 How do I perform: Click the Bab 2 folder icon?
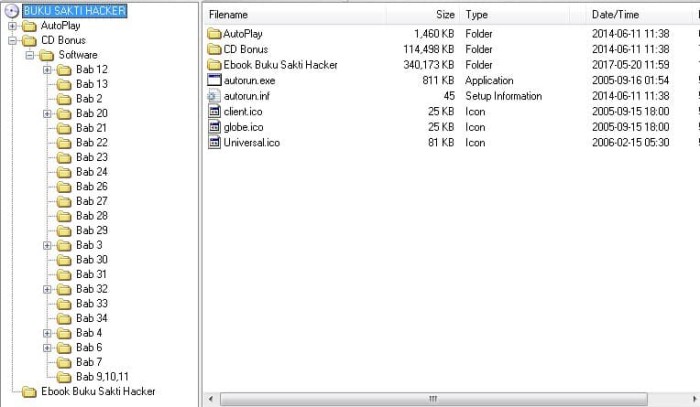64,99
